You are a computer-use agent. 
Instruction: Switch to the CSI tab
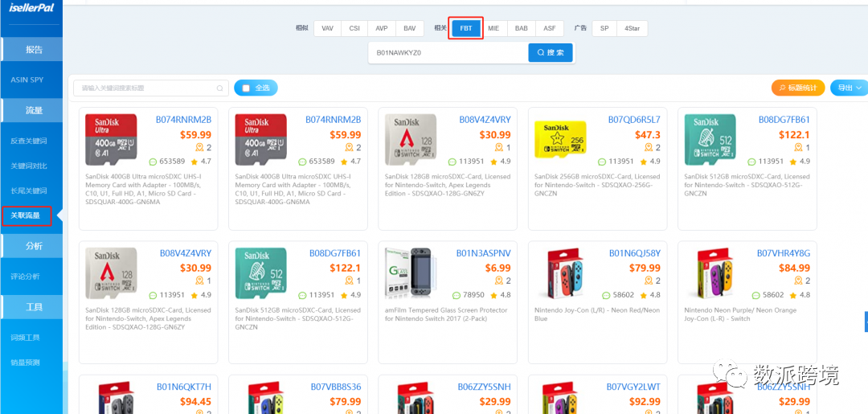tap(354, 28)
